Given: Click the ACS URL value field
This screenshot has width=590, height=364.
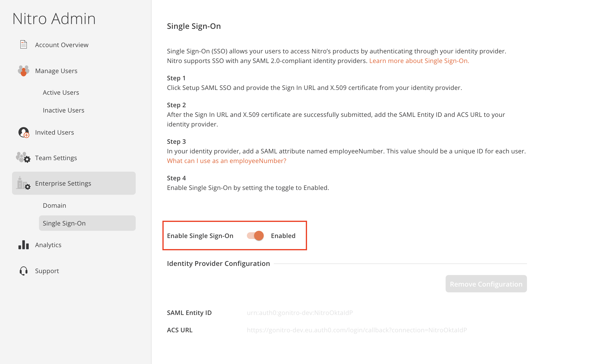Looking at the screenshot, I should pyautogui.click(x=357, y=330).
